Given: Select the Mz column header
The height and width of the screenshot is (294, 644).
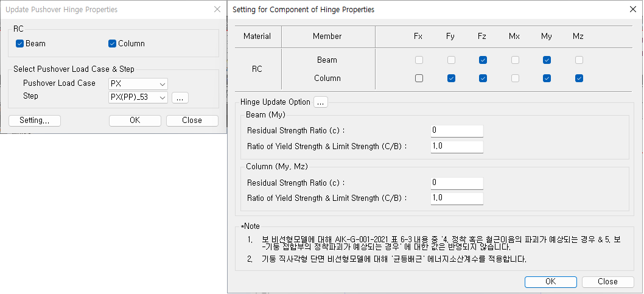Looking at the screenshot, I should click(578, 36).
